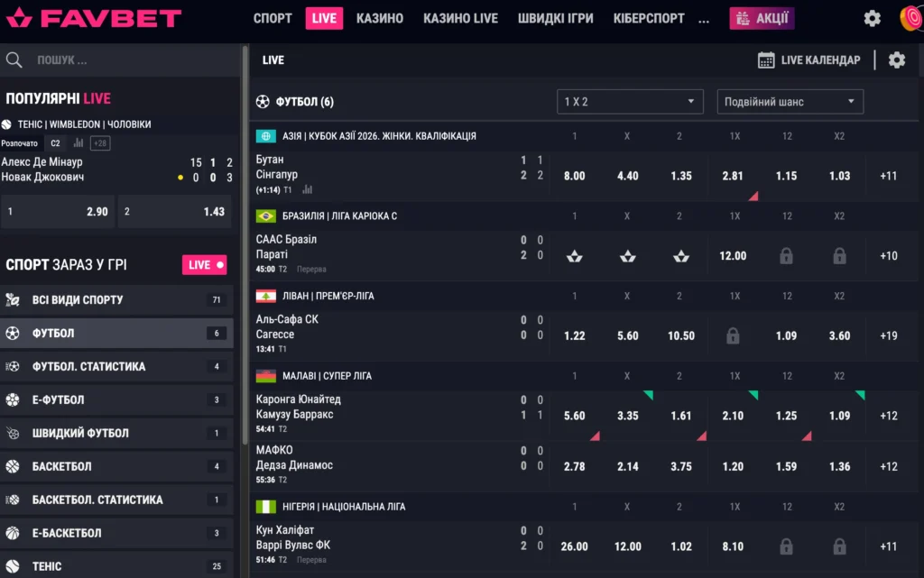Expand +19 markets for Аль-Сафа СК match
The height and width of the screenshot is (578, 924).
pyautogui.click(x=888, y=335)
